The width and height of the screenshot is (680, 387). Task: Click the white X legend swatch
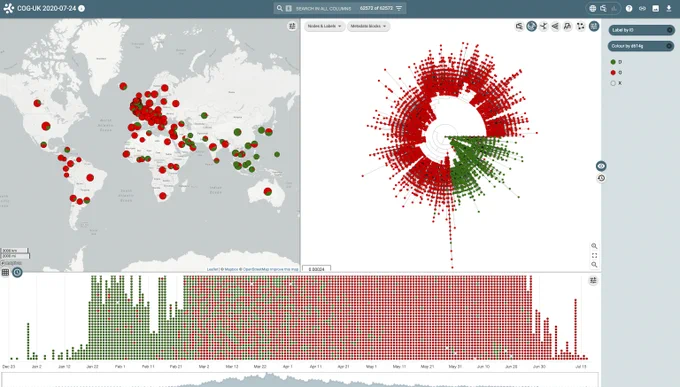point(613,83)
